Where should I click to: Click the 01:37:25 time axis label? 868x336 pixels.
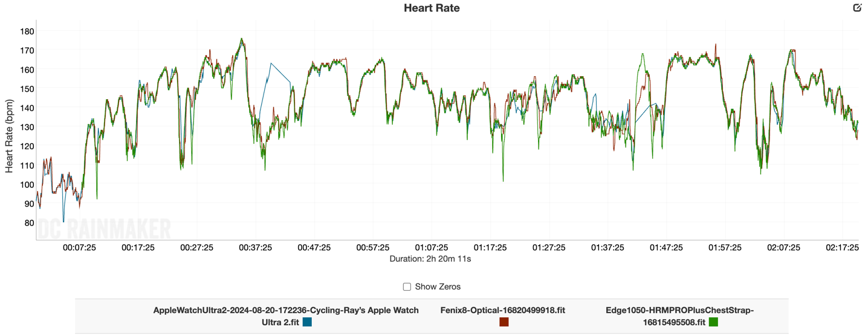coord(607,248)
